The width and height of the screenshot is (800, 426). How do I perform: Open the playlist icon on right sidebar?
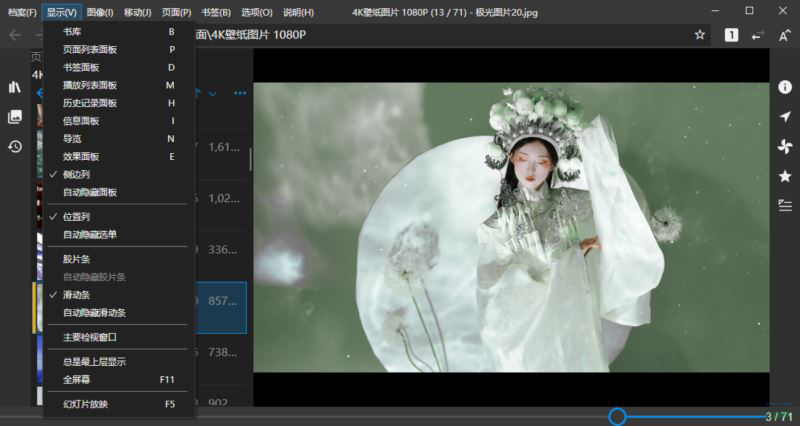pos(785,206)
